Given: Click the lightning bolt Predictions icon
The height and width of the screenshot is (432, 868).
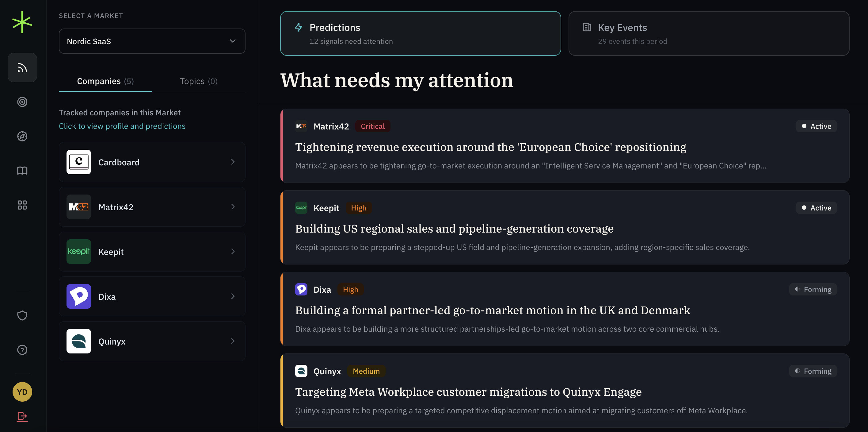Looking at the screenshot, I should click(x=299, y=27).
